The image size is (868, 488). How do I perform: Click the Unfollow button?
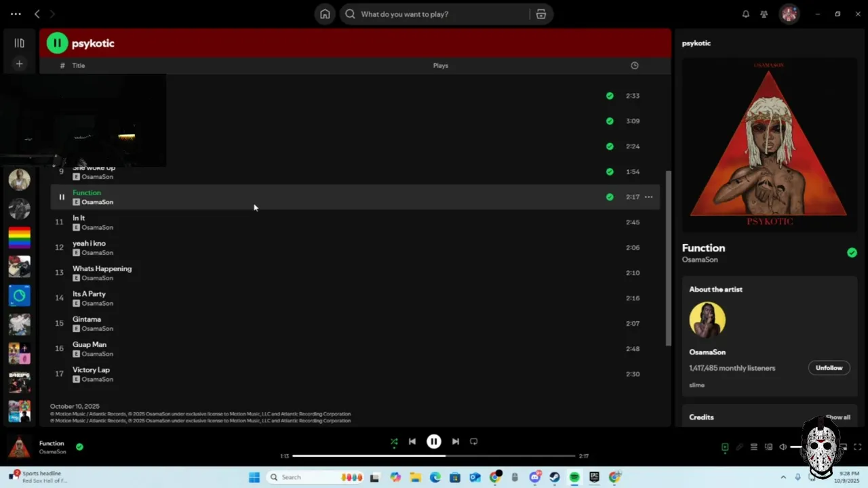tap(829, 368)
